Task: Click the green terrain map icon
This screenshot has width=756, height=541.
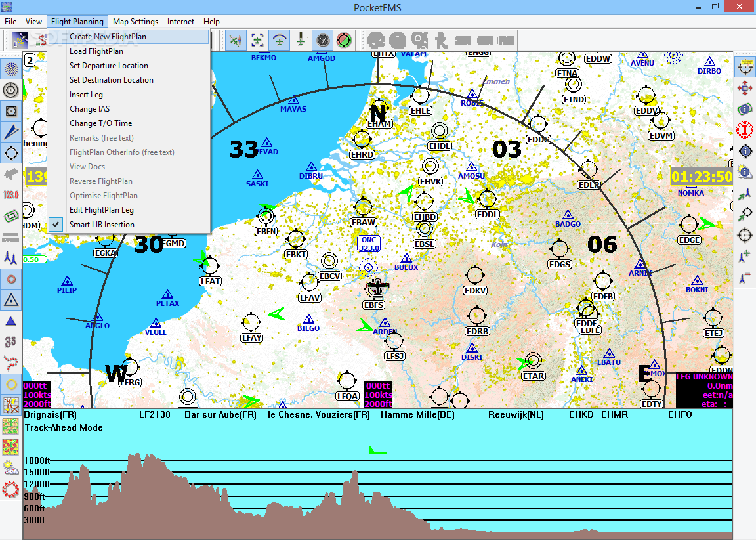Action: pyautogui.click(x=11, y=426)
